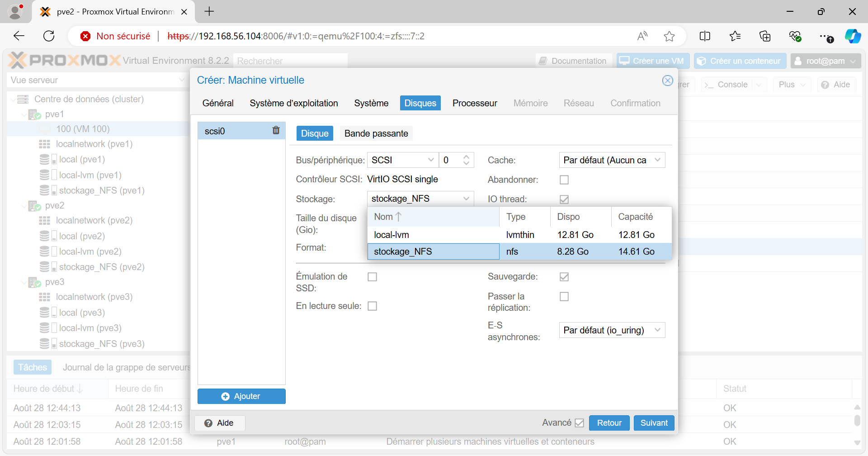Viewport: 868px width, 456px height.
Task: Click the Rechercher search field
Action: pyautogui.click(x=291, y=61)
